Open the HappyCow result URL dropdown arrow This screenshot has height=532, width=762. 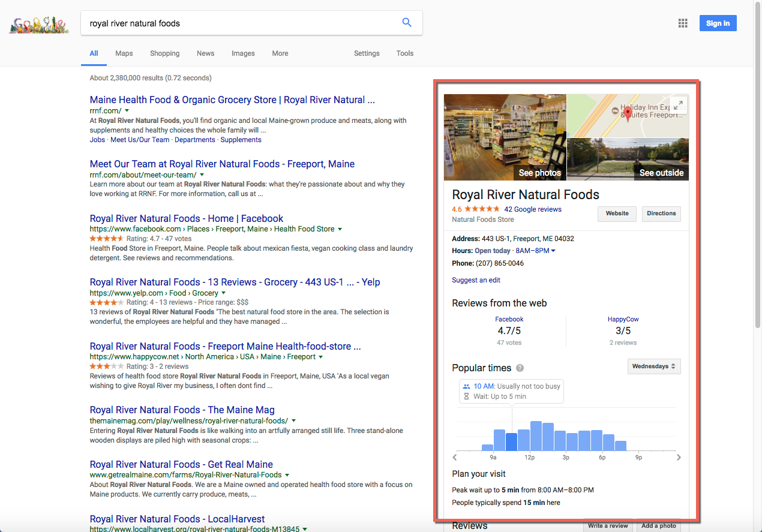coord(321,357)
